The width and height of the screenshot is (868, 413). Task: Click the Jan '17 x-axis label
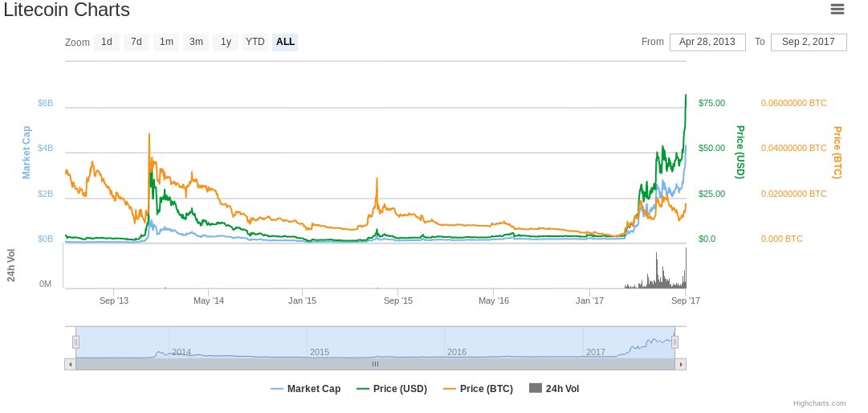[590, 301]
